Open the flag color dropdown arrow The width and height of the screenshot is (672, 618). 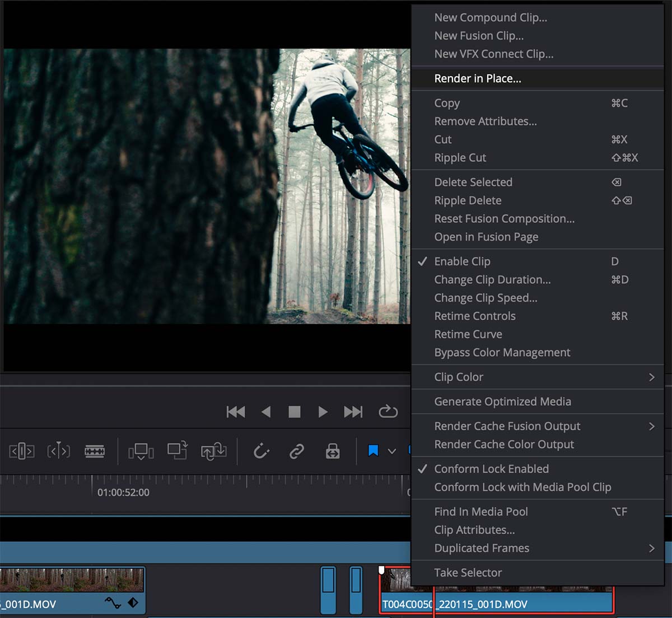(x=392, y=451)
